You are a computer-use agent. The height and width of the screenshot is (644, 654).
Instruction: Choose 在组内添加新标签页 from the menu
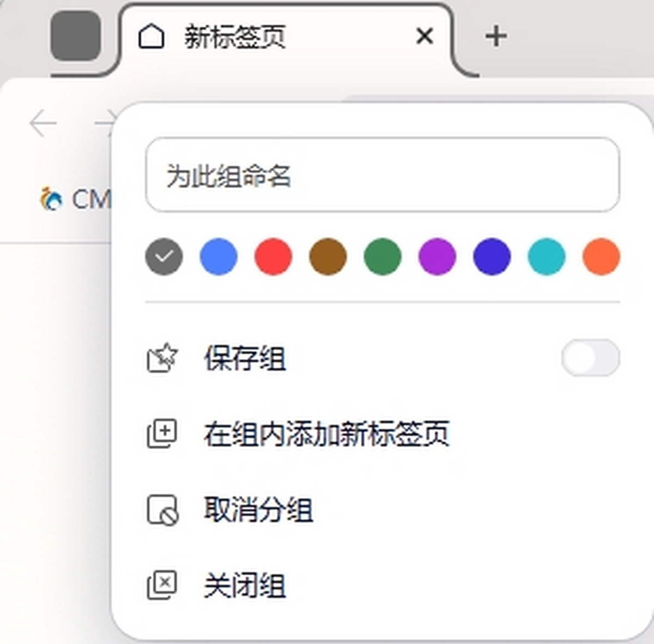tap(327, 434)
